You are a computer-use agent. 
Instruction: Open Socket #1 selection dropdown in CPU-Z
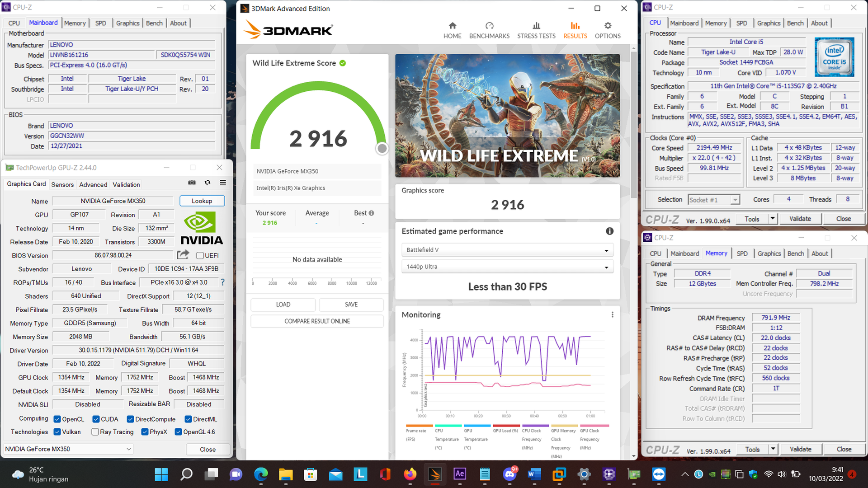click(x=714, y=200)
